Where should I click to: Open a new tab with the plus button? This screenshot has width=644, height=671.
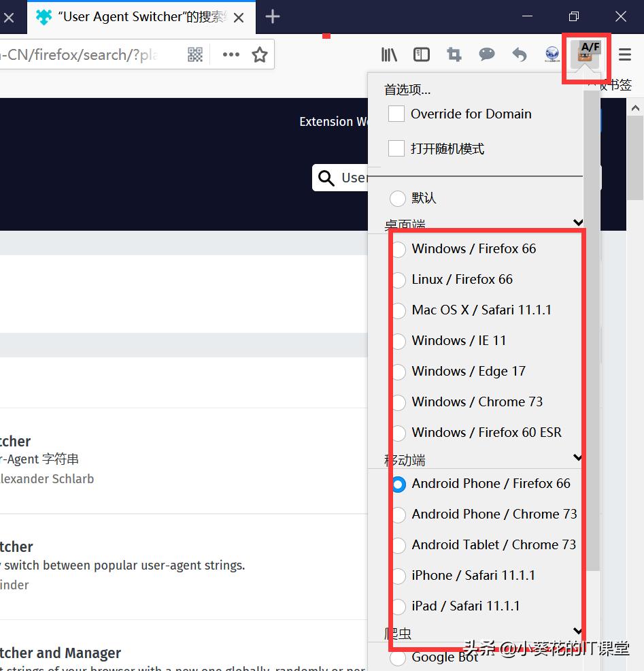pyautogui.click(x=273, y=17)
